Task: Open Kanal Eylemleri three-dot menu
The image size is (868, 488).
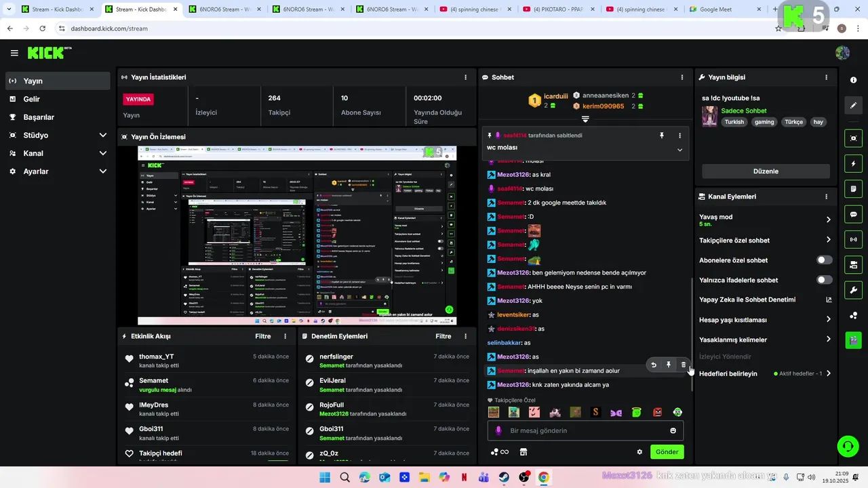Action: coord(826,197)
